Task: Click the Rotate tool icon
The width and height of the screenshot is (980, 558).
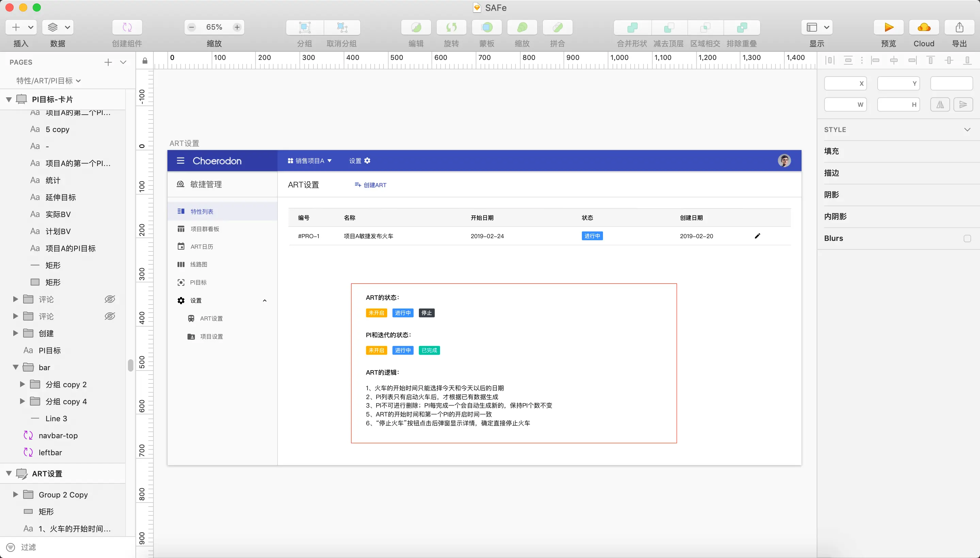Action: (451, 27)
